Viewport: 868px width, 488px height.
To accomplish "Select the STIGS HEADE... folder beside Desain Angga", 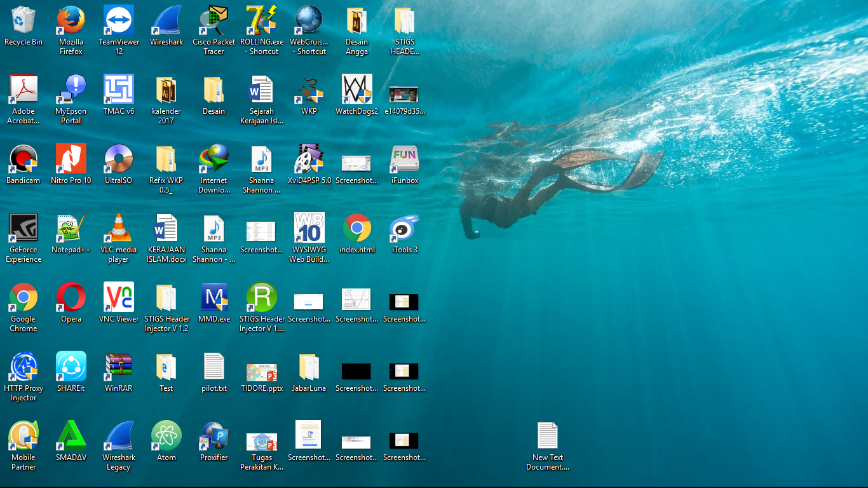I will [x=404, y=20].
